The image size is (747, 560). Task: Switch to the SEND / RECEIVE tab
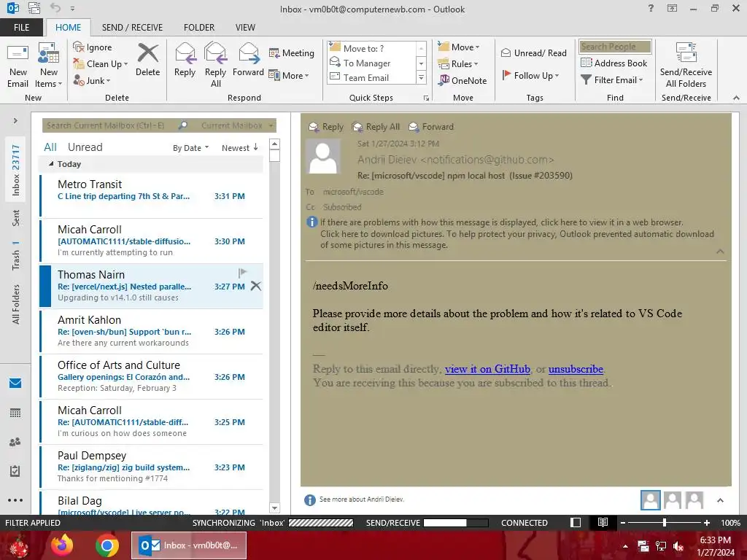click(x=132, y=28)
